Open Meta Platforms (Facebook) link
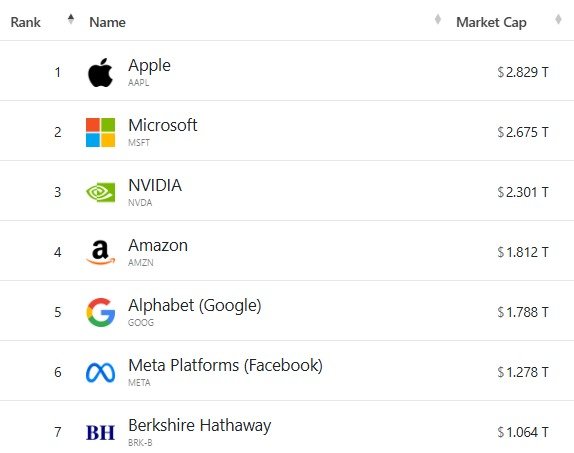 click(226, 365)
